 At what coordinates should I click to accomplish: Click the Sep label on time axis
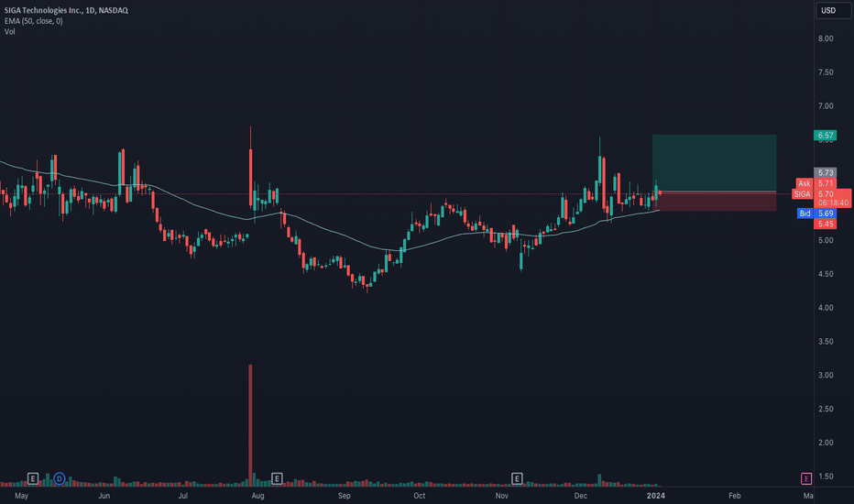(345, 496)
